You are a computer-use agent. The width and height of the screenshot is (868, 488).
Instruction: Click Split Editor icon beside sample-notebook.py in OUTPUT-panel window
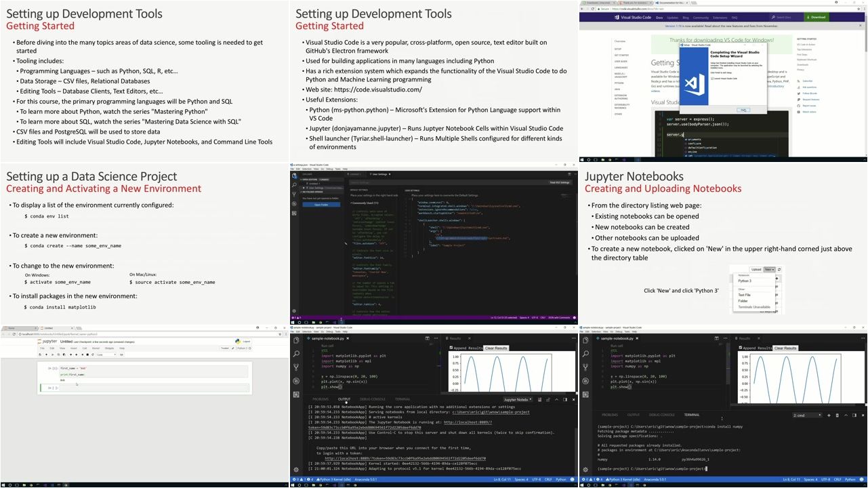pos(427,338)
